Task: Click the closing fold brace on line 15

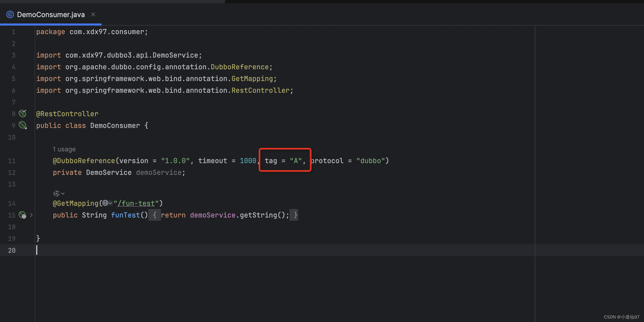Action: click(294, 215)
